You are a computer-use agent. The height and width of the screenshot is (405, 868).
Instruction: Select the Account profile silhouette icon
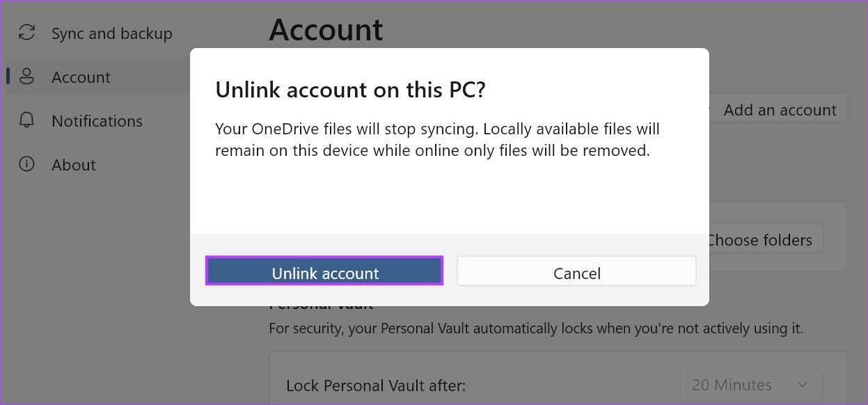(x=26, y=77)
